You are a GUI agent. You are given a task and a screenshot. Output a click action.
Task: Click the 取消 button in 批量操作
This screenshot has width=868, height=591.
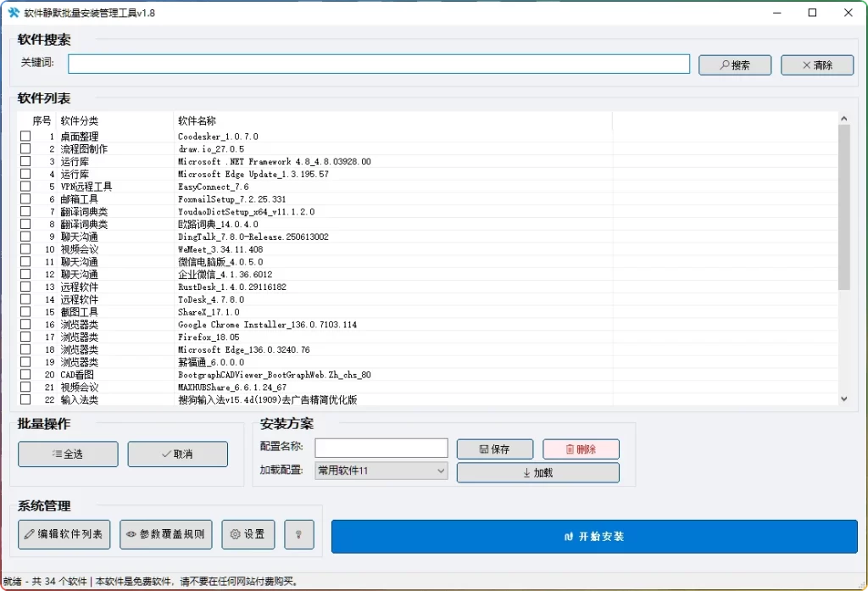coord(177,454)
